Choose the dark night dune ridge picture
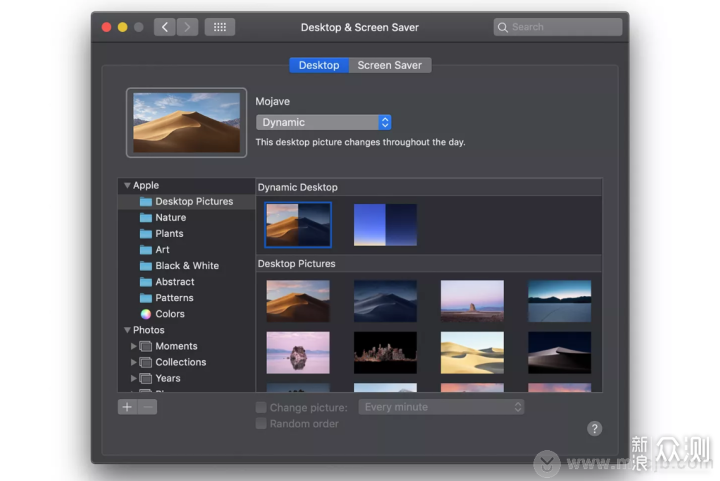The width and height of the screenshot is (720, 481). click(559, 352)
